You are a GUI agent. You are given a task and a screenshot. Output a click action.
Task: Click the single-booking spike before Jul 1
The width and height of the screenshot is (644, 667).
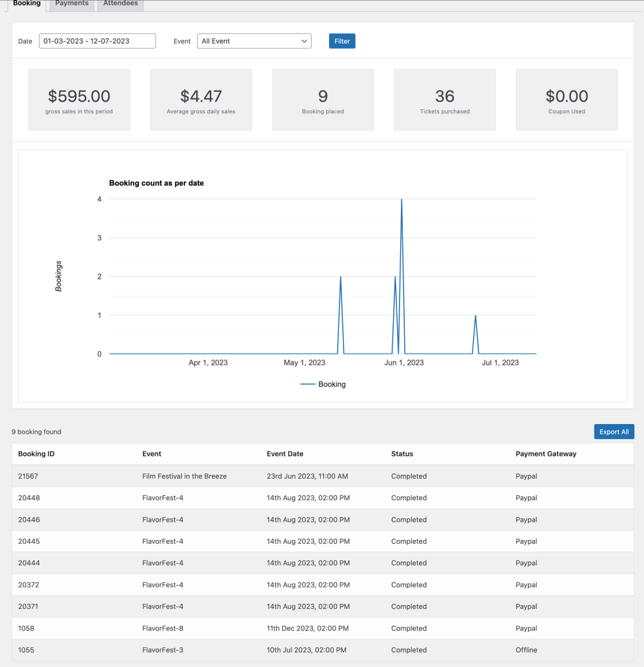pos(475,316)
